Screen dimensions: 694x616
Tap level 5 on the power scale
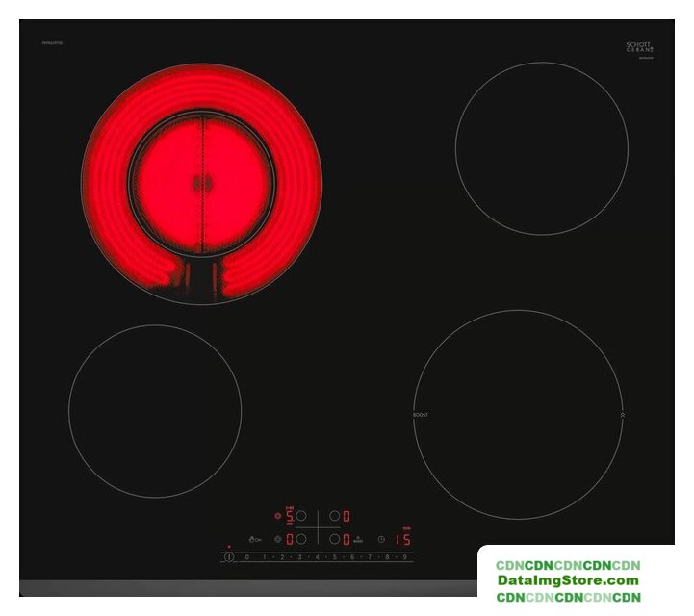(x=334, y=557)
